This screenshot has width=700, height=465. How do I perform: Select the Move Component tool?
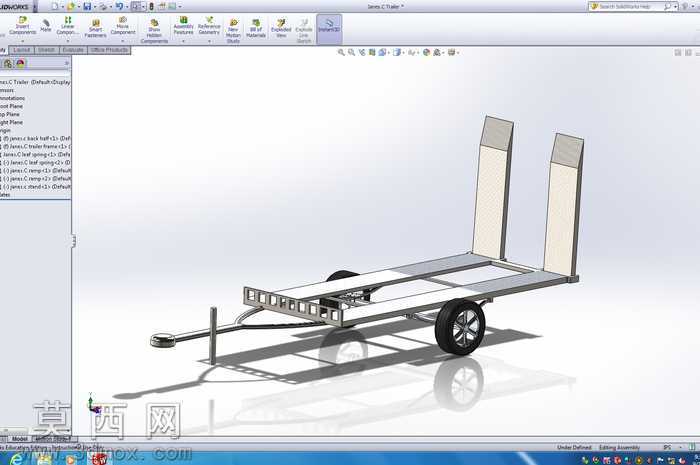point(123,26)
